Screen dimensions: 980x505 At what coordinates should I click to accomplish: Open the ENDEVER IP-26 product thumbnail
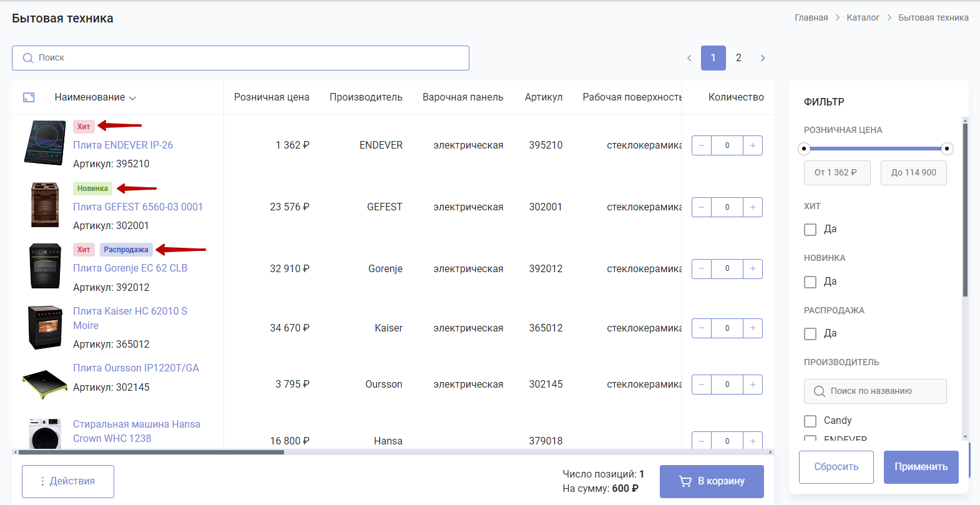45,143
